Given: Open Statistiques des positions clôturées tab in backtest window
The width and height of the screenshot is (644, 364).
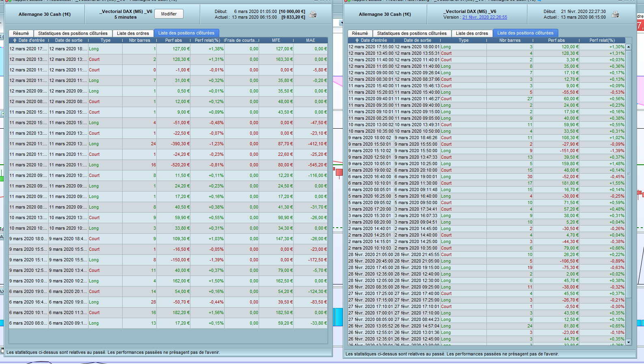Looking at the screenshot, I should [x=73, y=33].
